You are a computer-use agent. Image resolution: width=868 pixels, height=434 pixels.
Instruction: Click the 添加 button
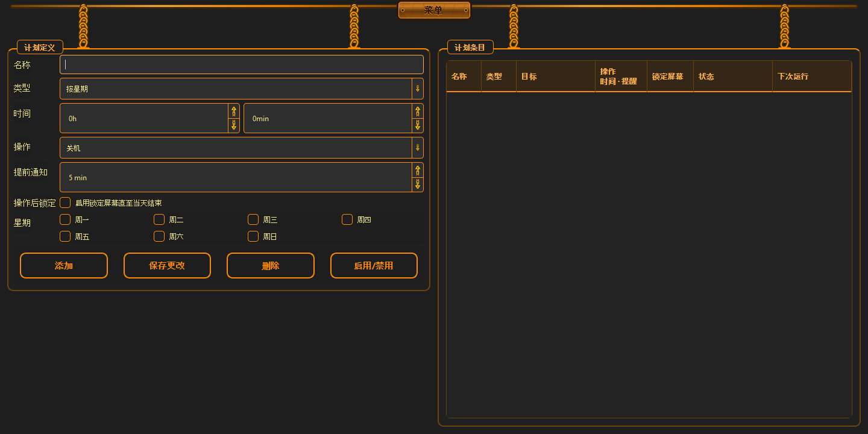click(x=64, y=266)
